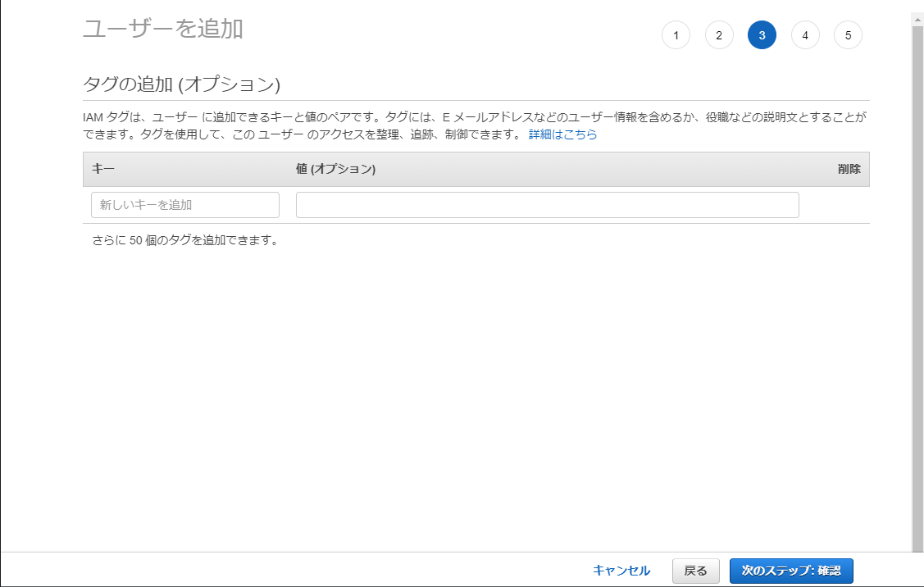This screenshot has height=587, width=924.
Task: Jump to wizard step 5
Action: tap(848, 35)
